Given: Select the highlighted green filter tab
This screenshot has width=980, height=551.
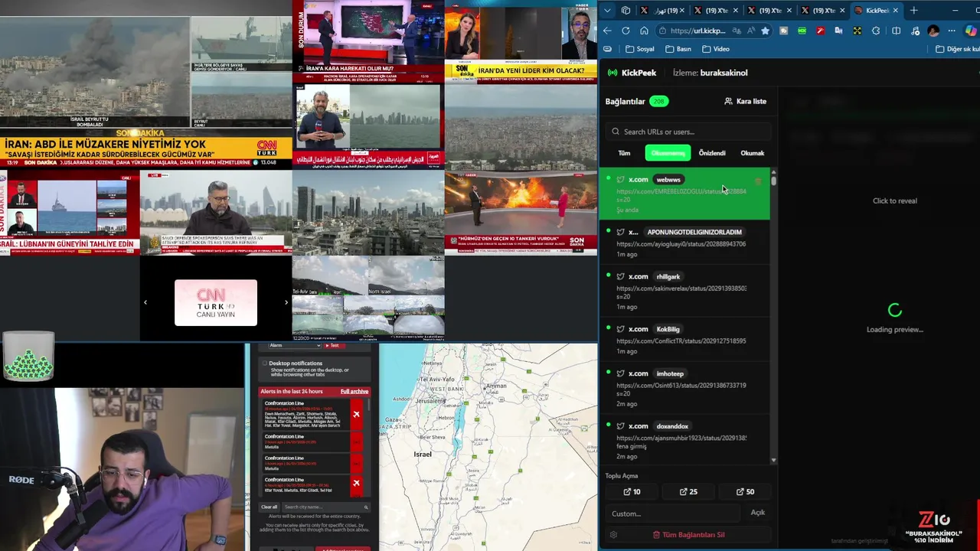Looking at the screenshot, I should (x=668, y=153).
